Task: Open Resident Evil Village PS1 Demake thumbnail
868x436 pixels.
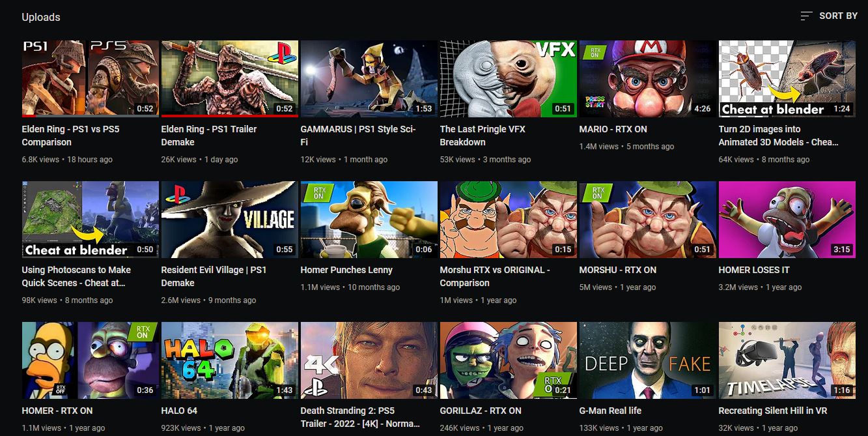Action: coord(229,219)
